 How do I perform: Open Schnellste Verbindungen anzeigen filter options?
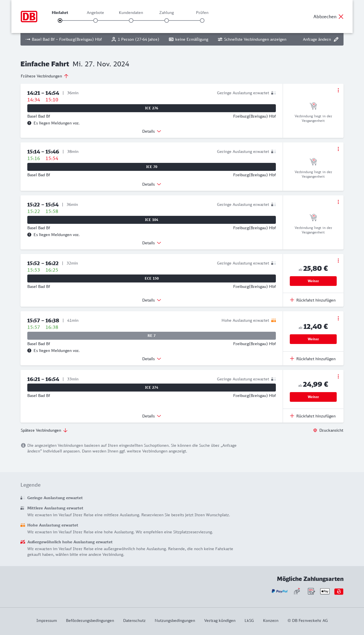click(252, 39)
